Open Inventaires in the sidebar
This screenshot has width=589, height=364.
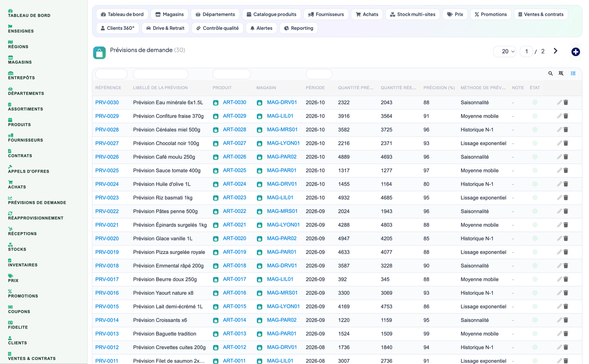(x=23, y=263)
